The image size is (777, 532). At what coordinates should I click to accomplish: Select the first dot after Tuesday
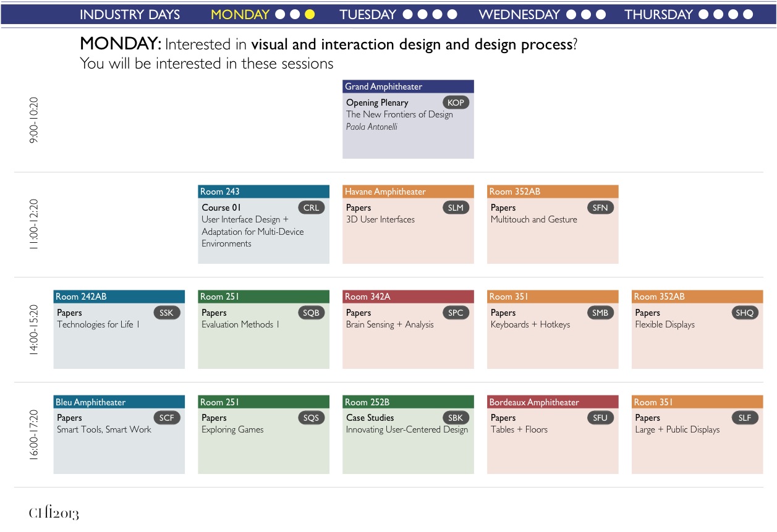408,14
